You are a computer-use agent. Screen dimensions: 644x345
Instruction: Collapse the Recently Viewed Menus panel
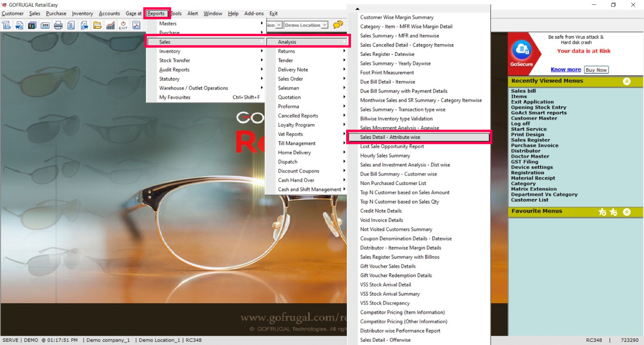(x=627, y=81)
